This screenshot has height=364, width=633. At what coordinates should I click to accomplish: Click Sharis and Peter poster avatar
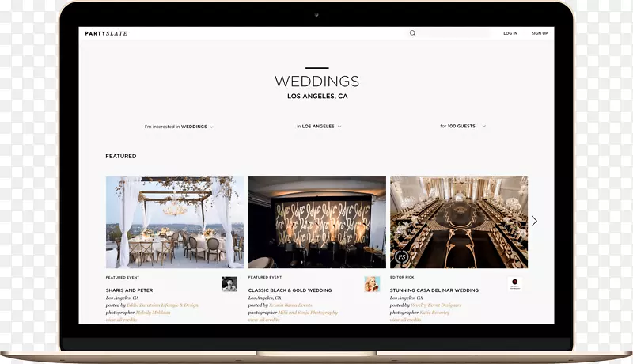[229, 284]
